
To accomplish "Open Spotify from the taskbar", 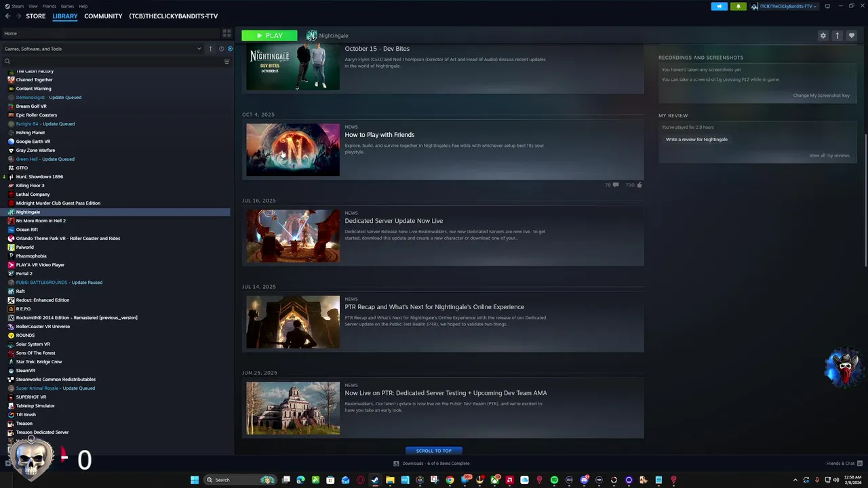I will pos(554,480).
